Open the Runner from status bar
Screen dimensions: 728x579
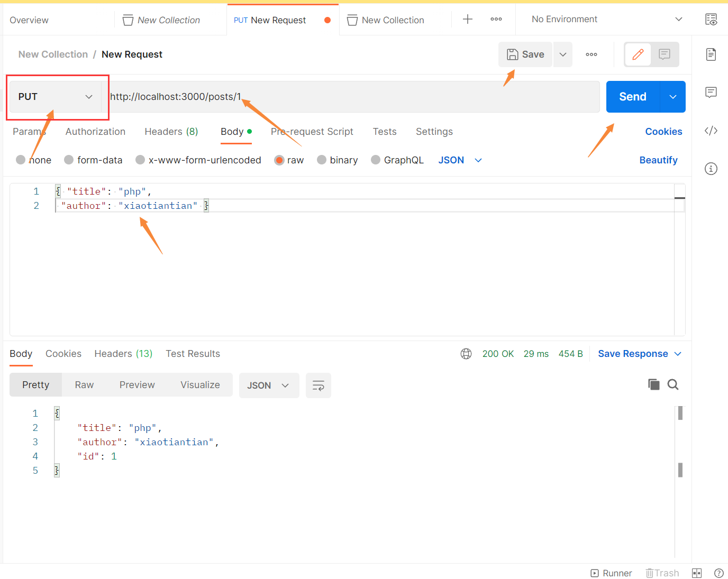[x=611, y=573]
